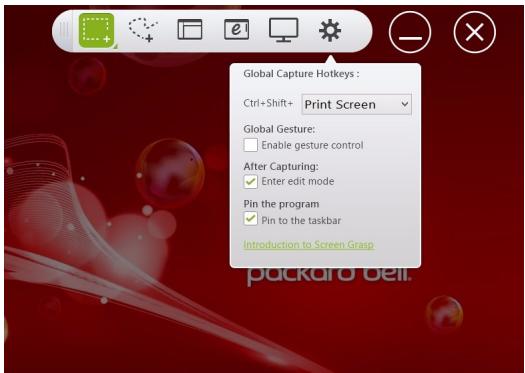Click the Ctrl+Shift+ label
525x373 pixels.
tap(268, 103)
